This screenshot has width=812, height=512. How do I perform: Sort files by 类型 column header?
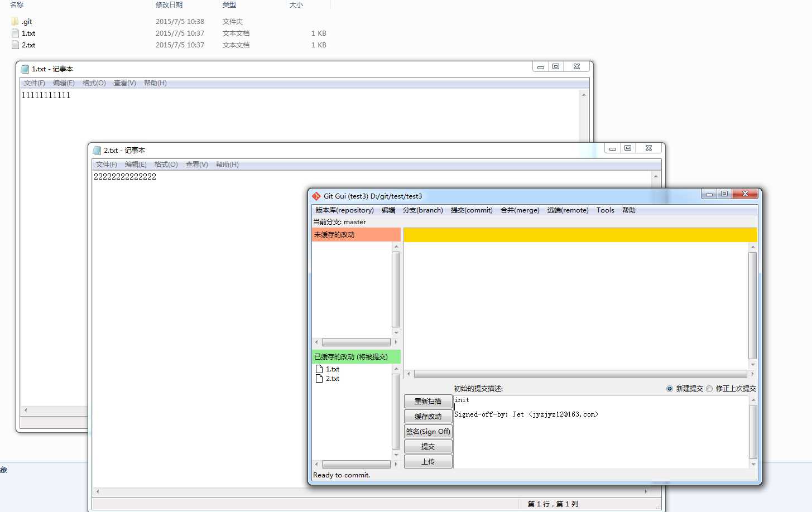pos(229,4)
